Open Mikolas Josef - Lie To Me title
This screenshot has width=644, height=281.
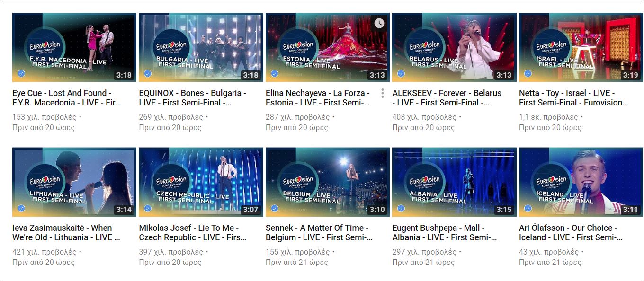pyautogui.click(x=193, y=232)
